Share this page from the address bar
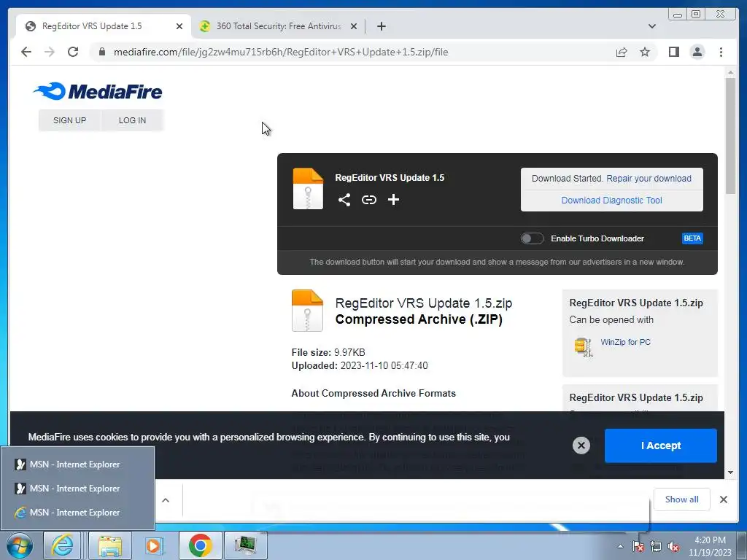747x560 pixels. click(x=622, y=52)
